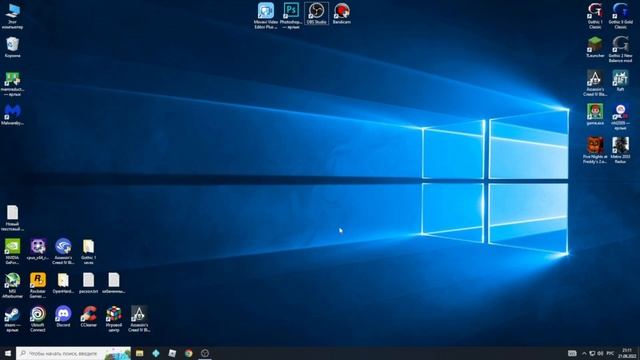Open the touch keyboard tray icon
The height and width of the screenshot is (360, 640).
coord(572,353)
